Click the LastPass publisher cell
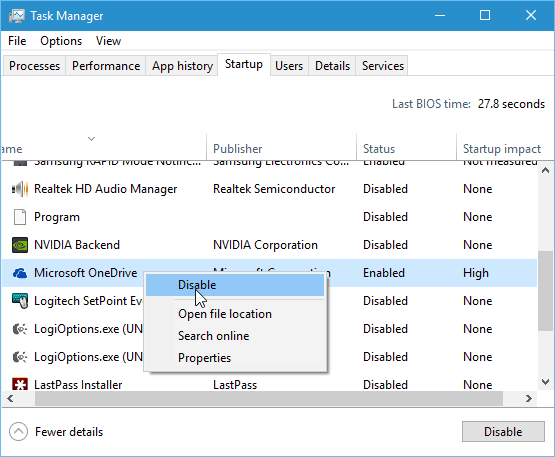The width and height of the screenshot is (555, 457). pyautogui.click(x=235, y=384)
